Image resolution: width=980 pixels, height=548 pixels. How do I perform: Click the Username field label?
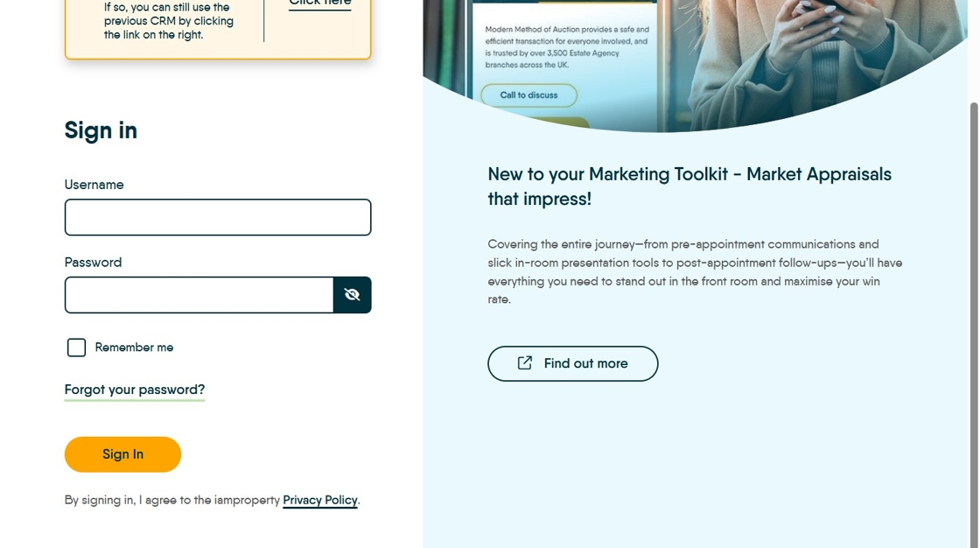94,185
